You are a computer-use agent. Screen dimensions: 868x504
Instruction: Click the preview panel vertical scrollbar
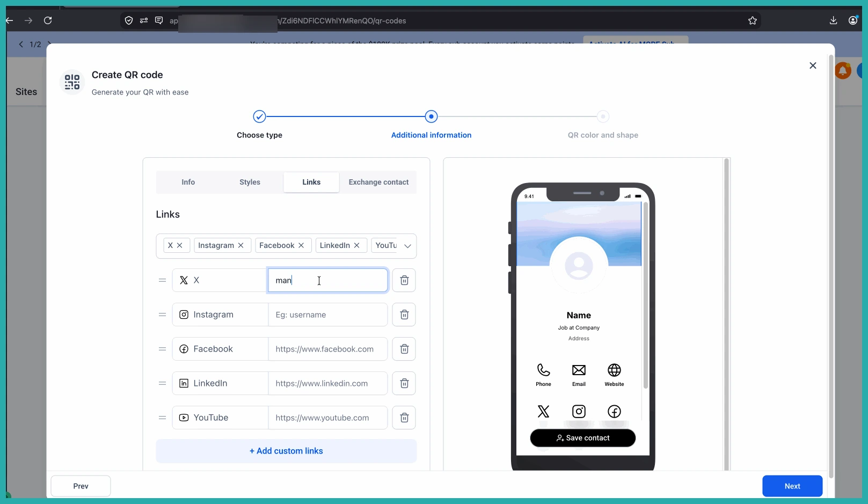pos(727,315)
